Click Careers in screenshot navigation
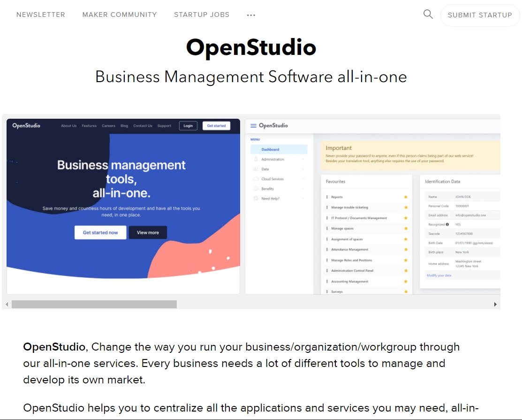 point(108,126)
